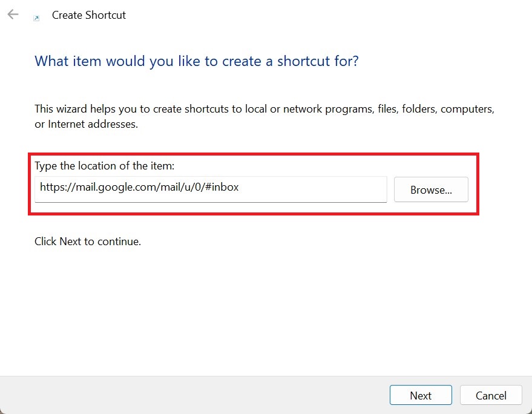Click the heading asking what item to shortcut
532x414 pixels.
coord(197,61)
